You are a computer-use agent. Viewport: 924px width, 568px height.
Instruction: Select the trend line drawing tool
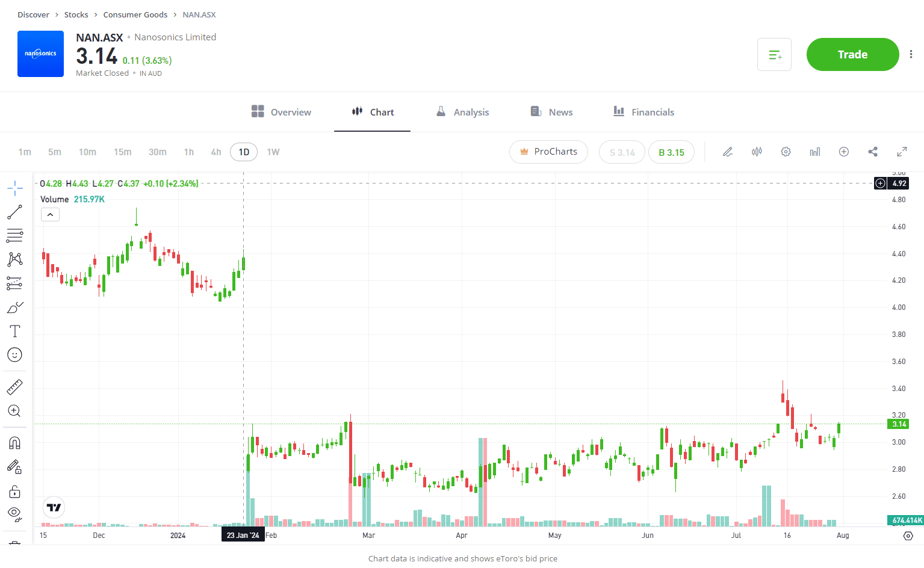15,212
